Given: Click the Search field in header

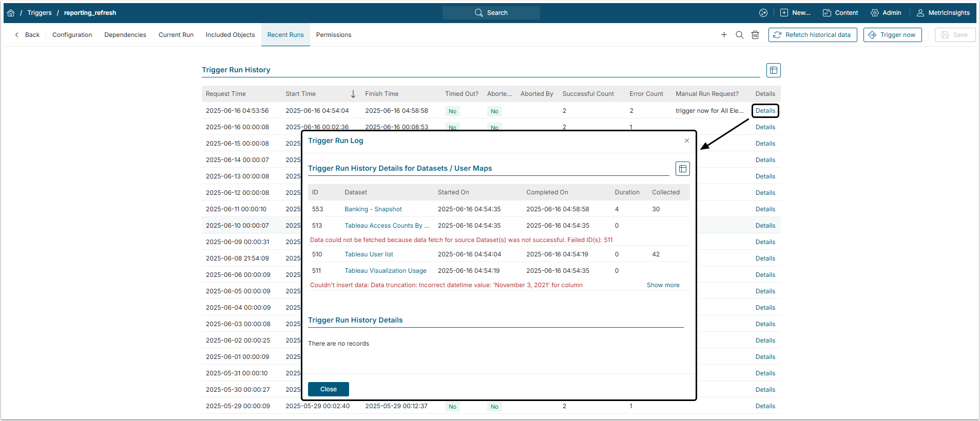Looking at the screenshot, I should (491, 13).
